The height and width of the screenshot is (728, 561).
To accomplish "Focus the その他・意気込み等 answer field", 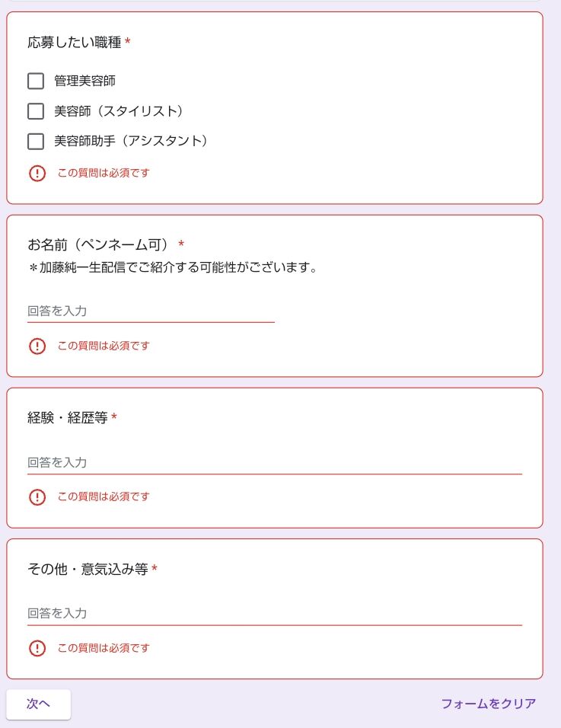I will tap(274, 613).
